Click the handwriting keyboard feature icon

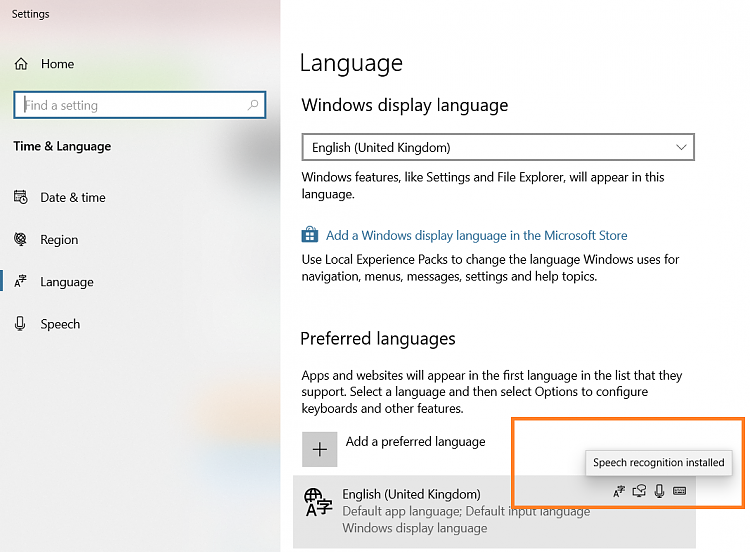[x=680, y=491]
